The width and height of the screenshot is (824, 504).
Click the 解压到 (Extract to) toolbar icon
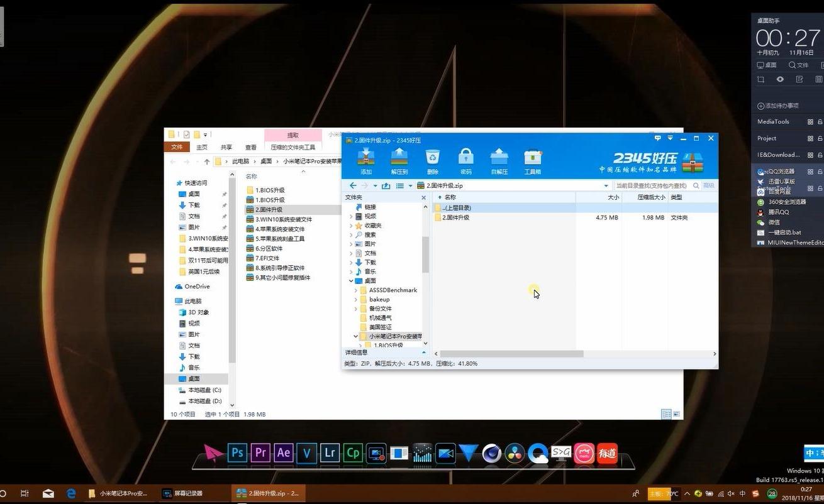click(399, 161)
